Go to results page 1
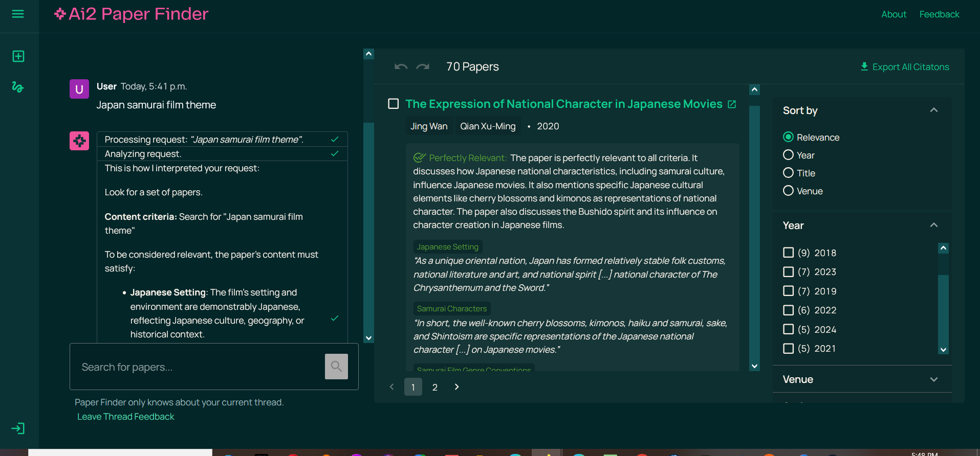980x456 pixels. (413, 387)
